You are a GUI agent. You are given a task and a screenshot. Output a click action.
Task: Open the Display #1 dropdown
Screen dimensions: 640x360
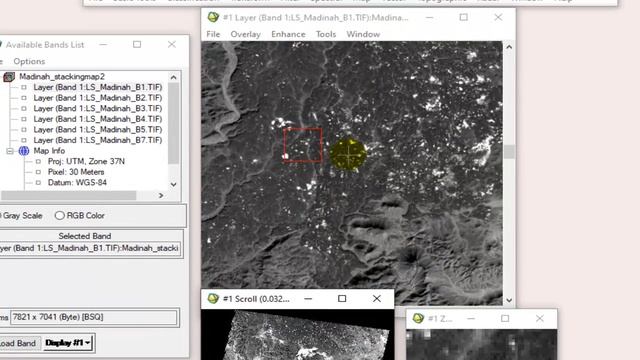pos(68,343)
